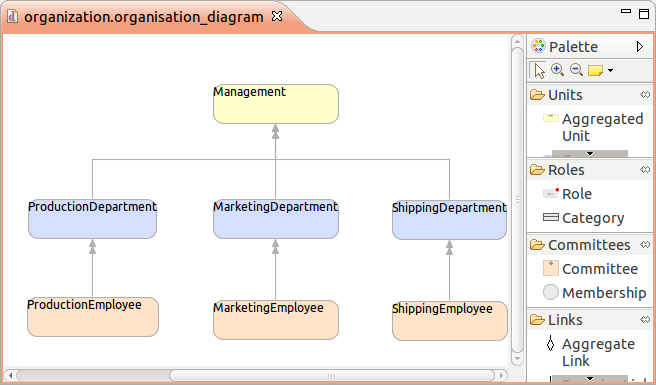Select the MarketingEmployee role node

pos(276,320)
